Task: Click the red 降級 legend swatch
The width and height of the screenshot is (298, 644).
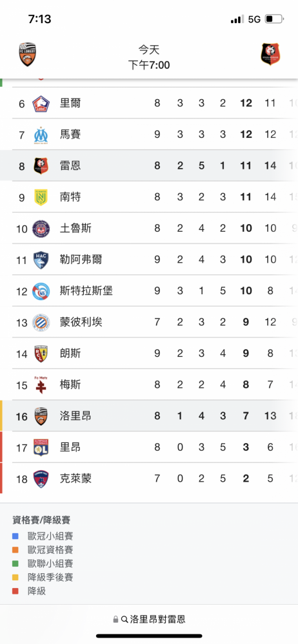Action: [x=15, y=591]
